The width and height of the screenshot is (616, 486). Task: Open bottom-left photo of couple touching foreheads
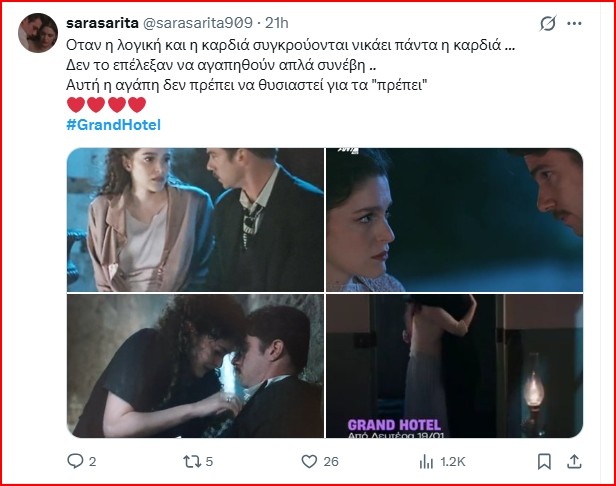[x=195, y=366]
